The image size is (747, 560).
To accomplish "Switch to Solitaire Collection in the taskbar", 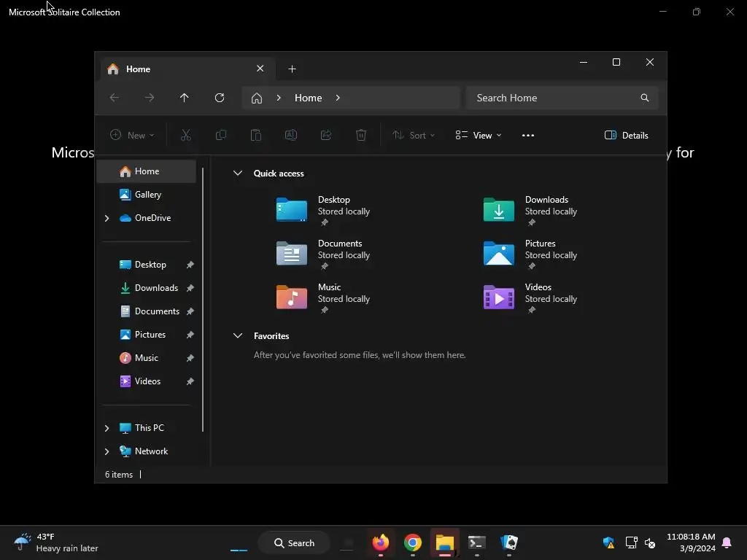I will click(x=509, y=542).
